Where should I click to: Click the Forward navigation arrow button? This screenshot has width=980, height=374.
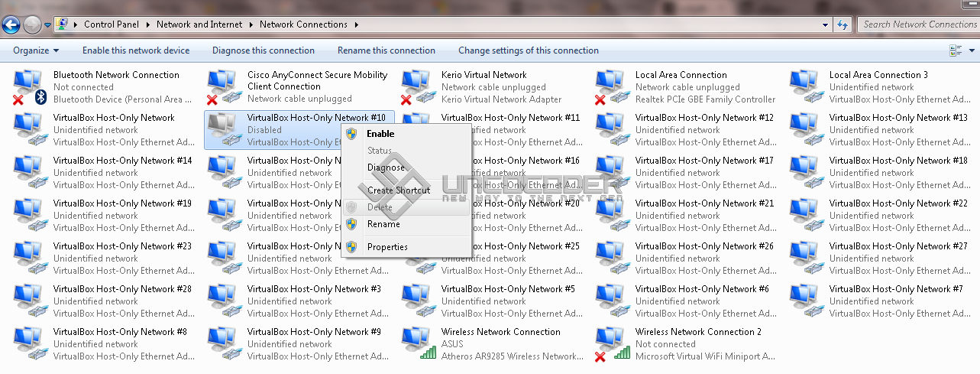tap(32, 24)
